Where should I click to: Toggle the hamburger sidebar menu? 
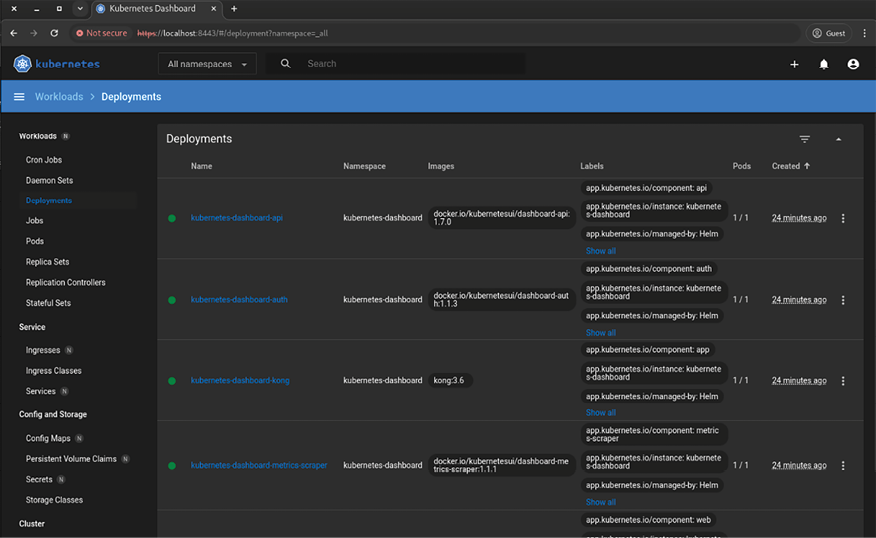(x=19, y=97)
